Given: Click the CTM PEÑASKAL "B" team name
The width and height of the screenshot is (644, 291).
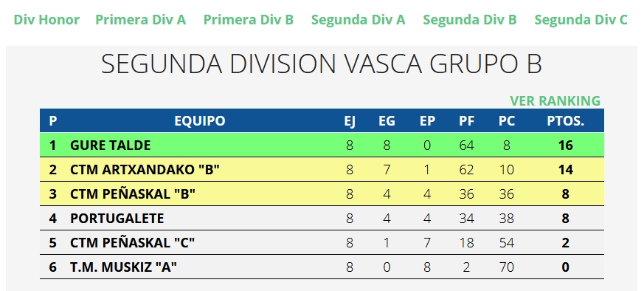Looking at the screenshot, I should click(133, 194).
